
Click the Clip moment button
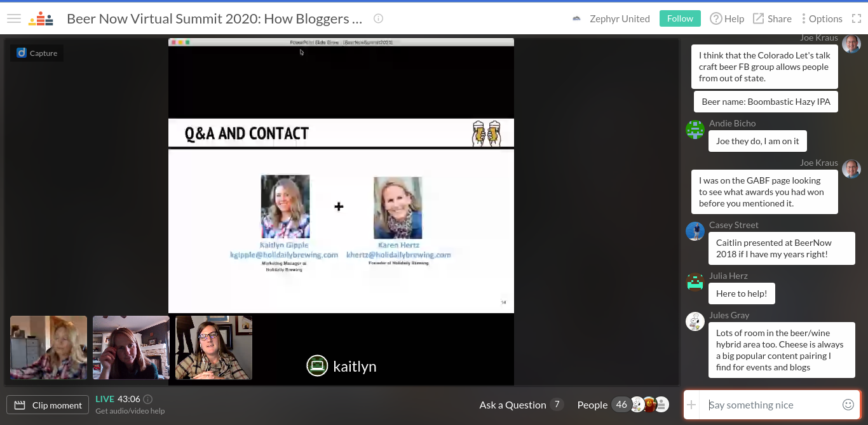pos(48,405)
